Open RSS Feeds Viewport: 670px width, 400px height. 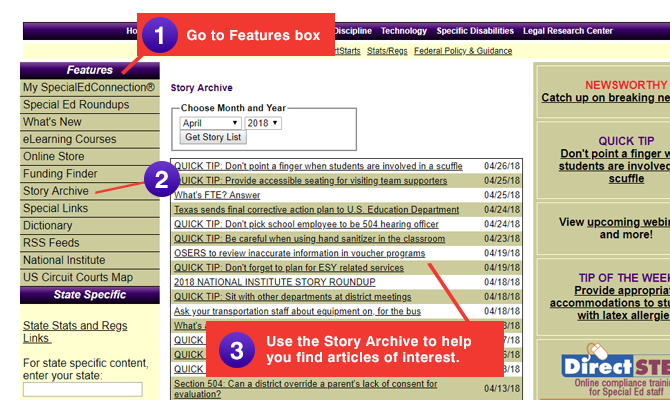[x=51, y=243]
